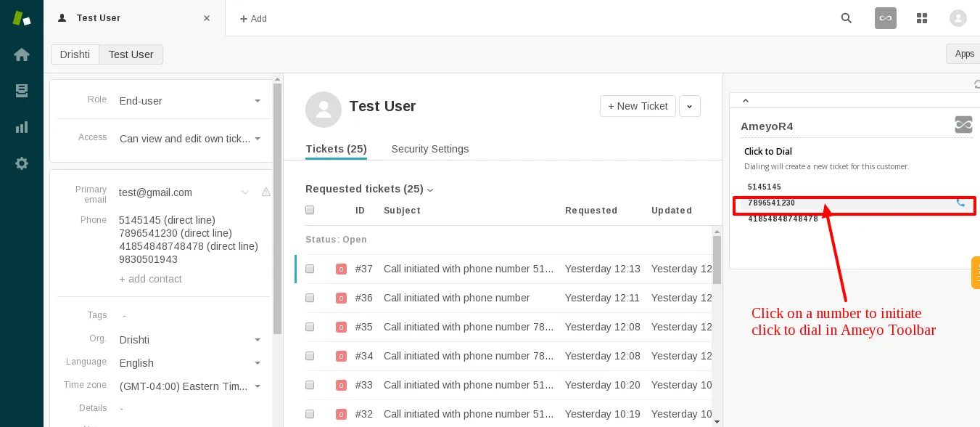The height and width of the screenshot is (427, 980).
Task: Click the status icon of ticket #35
Action: (x=341, y=328)
